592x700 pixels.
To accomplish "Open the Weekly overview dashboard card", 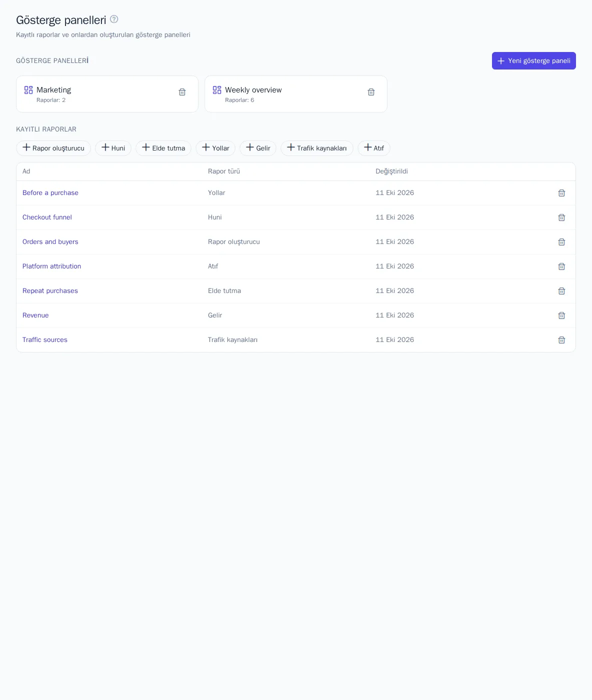I will point(296,94).
